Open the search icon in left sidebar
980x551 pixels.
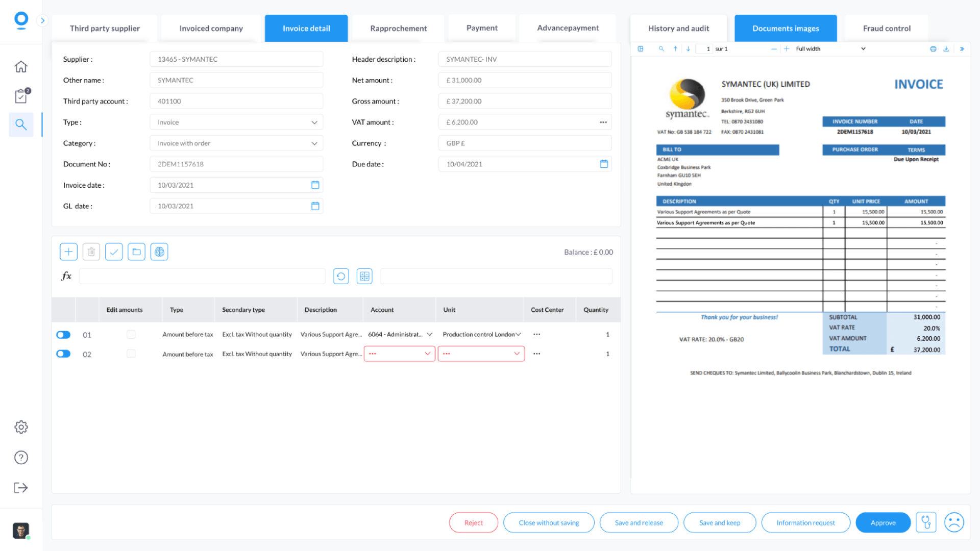point(21,124)
